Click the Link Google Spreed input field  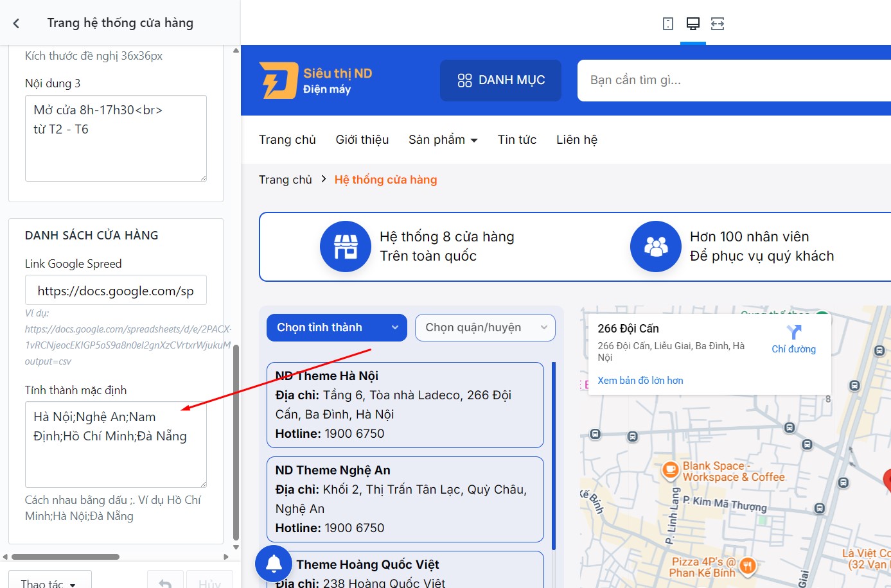116,290
